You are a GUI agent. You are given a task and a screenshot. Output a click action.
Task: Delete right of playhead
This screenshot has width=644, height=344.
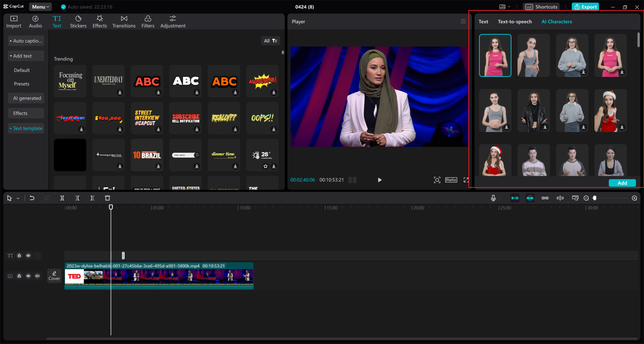pyautogui.click(x=92, y=198)
